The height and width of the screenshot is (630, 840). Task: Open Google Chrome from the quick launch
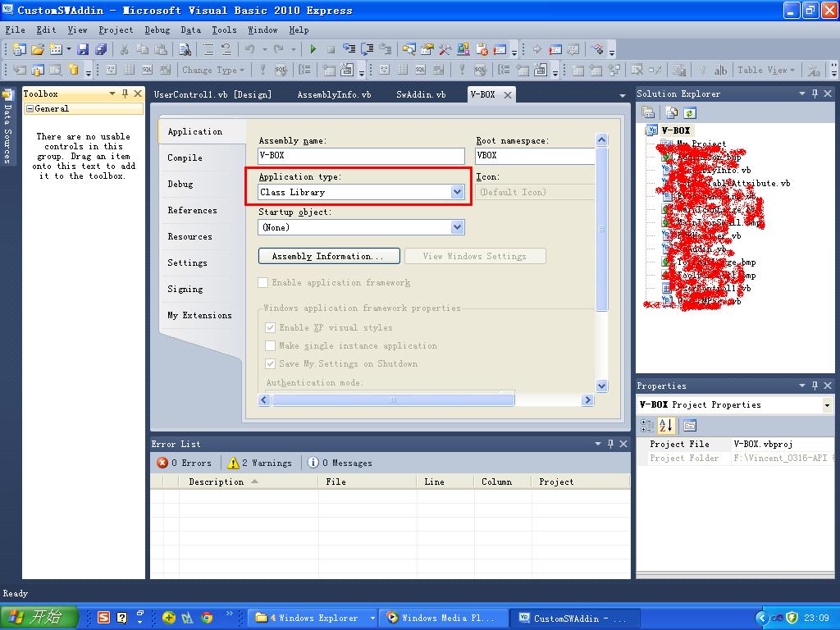[207, 618]
